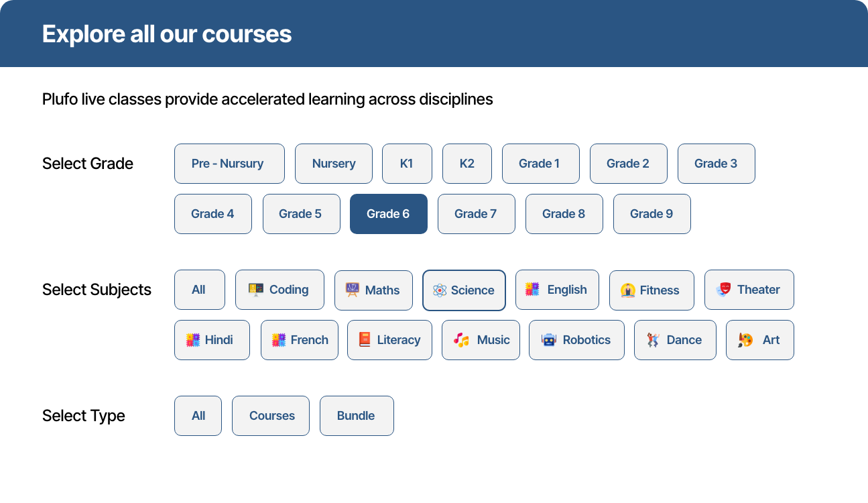Filter type by Bundle
The image size is (868, 503).
pyautogui.click(x=356, y=416)
